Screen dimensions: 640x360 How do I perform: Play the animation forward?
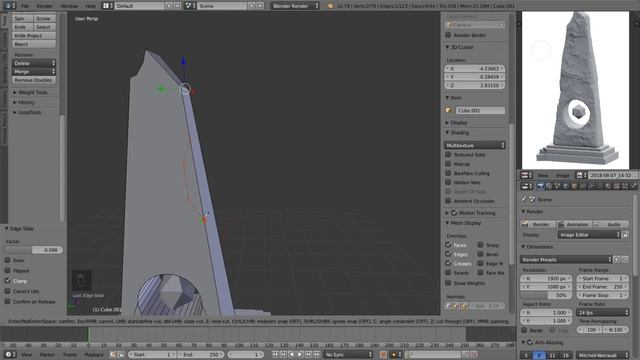pos(300,355)
